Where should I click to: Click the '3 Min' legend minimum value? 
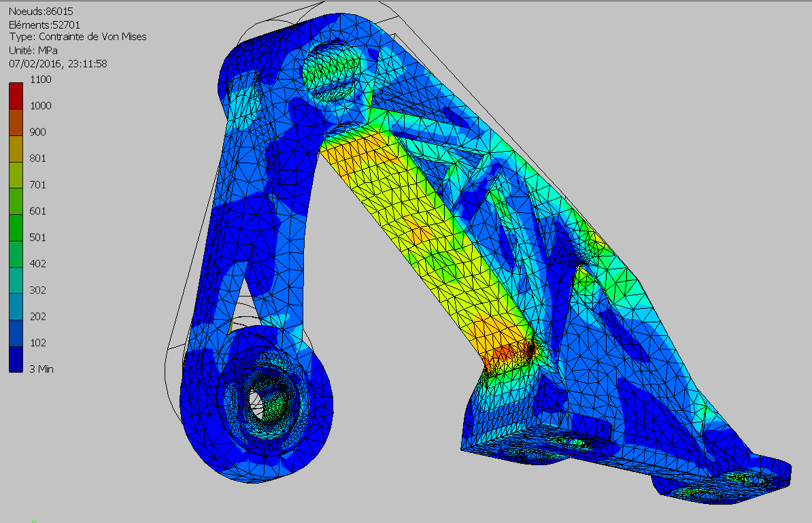coord(41,369)
